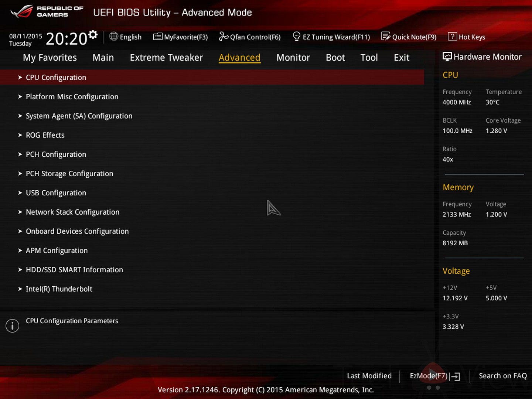Expand the arrow beside USB Configuration
This screenshot has width=532, height=399.
(x=20, y=192)
